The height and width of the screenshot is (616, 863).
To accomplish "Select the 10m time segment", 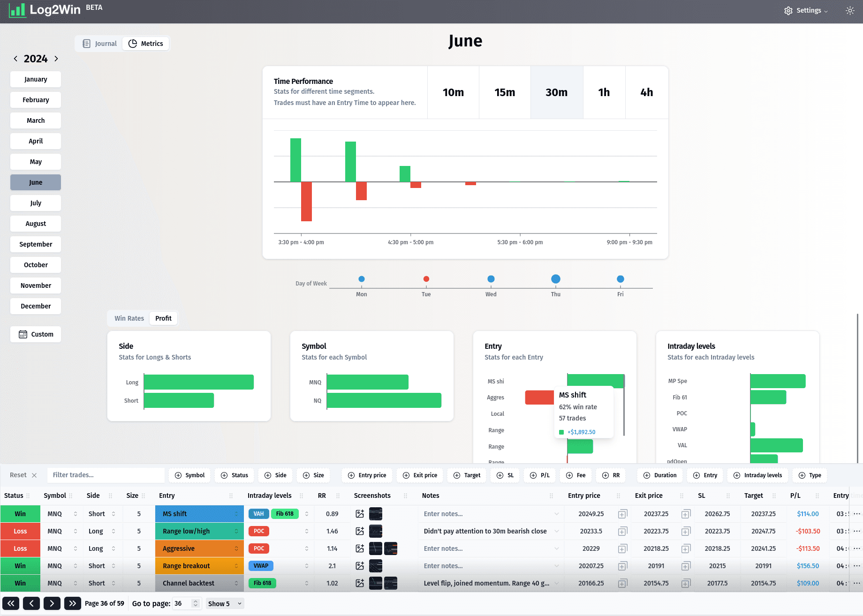I will (453, 92).
